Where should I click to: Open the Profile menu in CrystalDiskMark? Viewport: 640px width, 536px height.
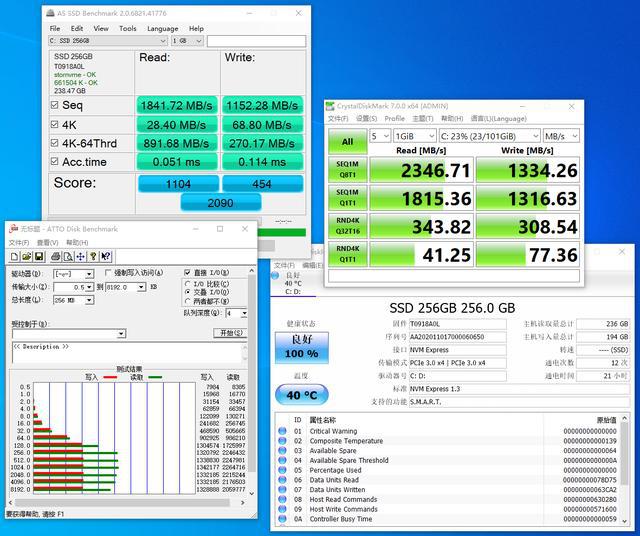395,118
